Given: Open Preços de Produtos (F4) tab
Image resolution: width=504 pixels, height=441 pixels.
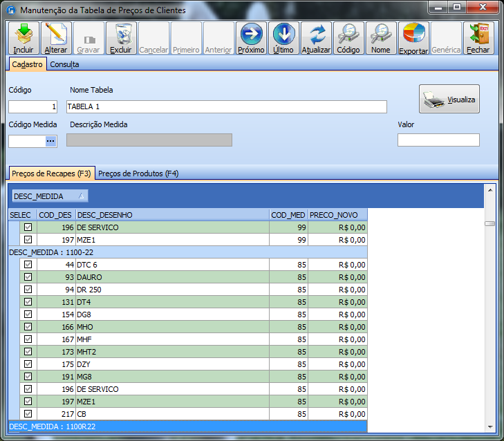Looking at the screenshot, I should [138, 173].
